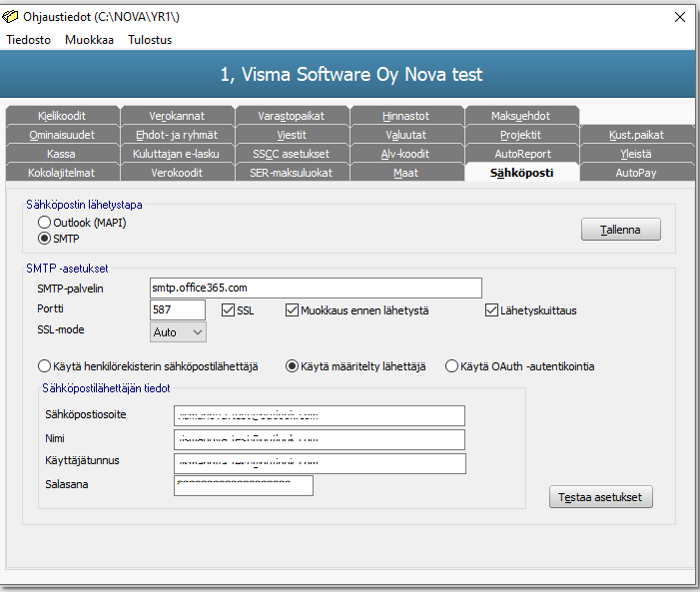Open the Kust.paikat tab
The image size is (700, 592).
coord(637,135)
